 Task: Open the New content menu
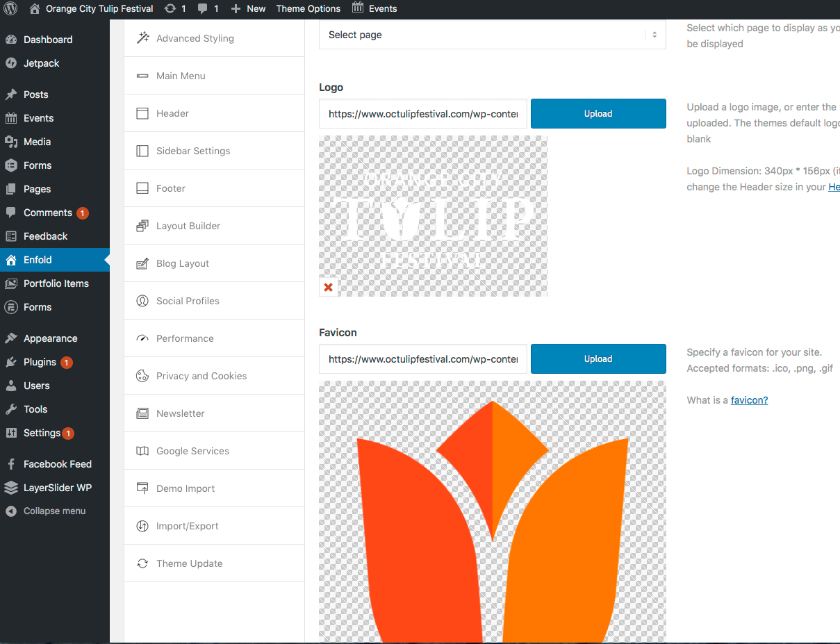pos(248,9)
